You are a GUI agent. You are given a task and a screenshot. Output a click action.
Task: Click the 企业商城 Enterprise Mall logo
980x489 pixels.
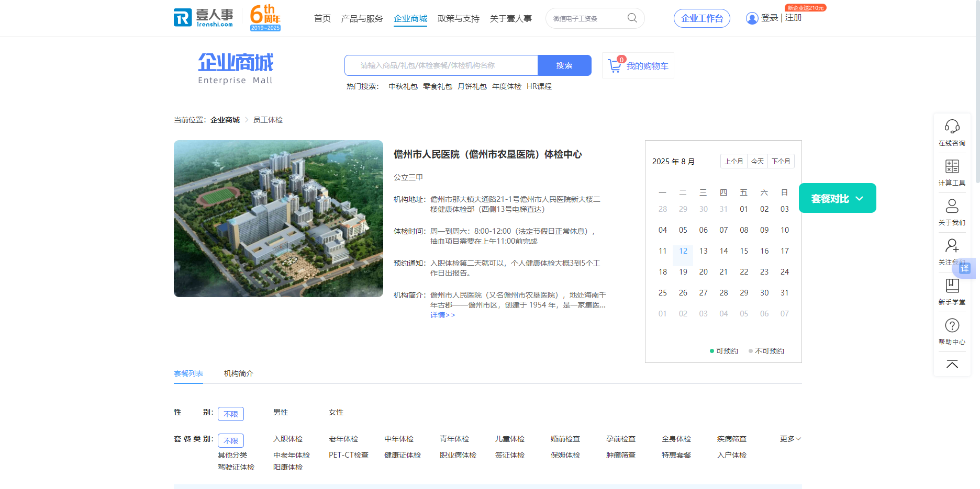(x=236, y=69)
